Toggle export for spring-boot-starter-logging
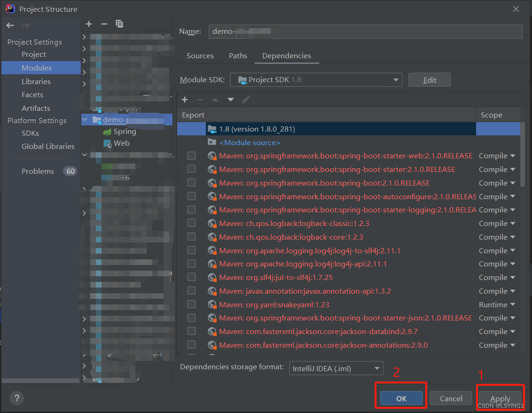The width and height of the screenshot is (532, 413). coord(191,210)
